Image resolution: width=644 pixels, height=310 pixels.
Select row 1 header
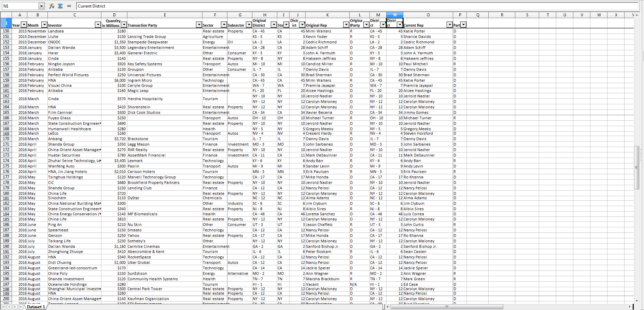(6, 23)
